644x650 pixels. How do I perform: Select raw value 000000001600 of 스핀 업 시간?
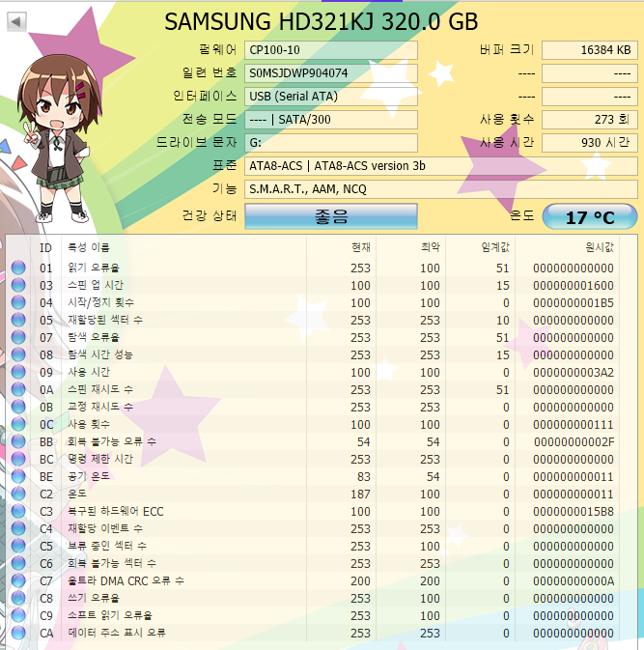click(x=574, y=286)
